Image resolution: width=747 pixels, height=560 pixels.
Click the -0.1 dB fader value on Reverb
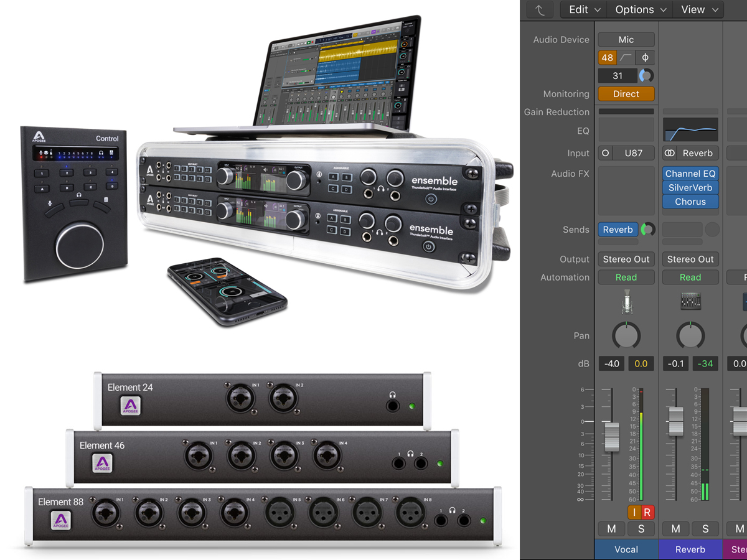point(676,363)
